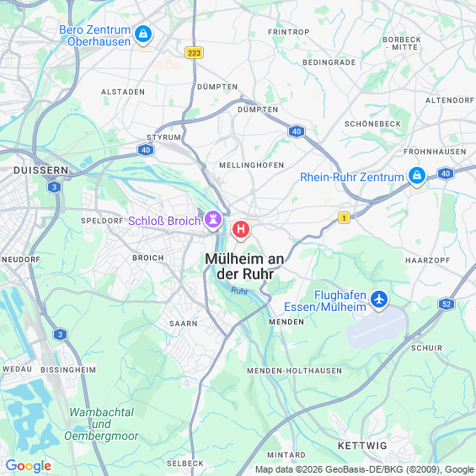Click the red hospital H marker
Screen dimensions: 476x476
241,230
